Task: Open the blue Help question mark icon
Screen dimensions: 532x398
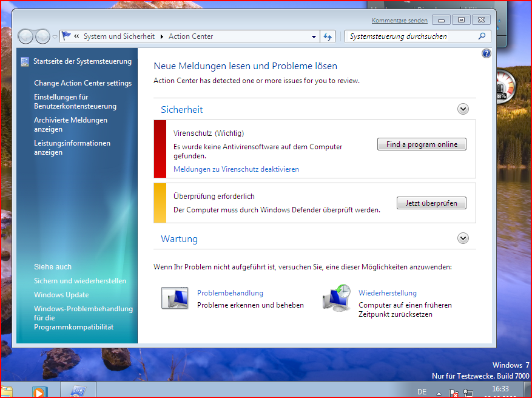Action: pyautogui.click(x=486, y=53)
